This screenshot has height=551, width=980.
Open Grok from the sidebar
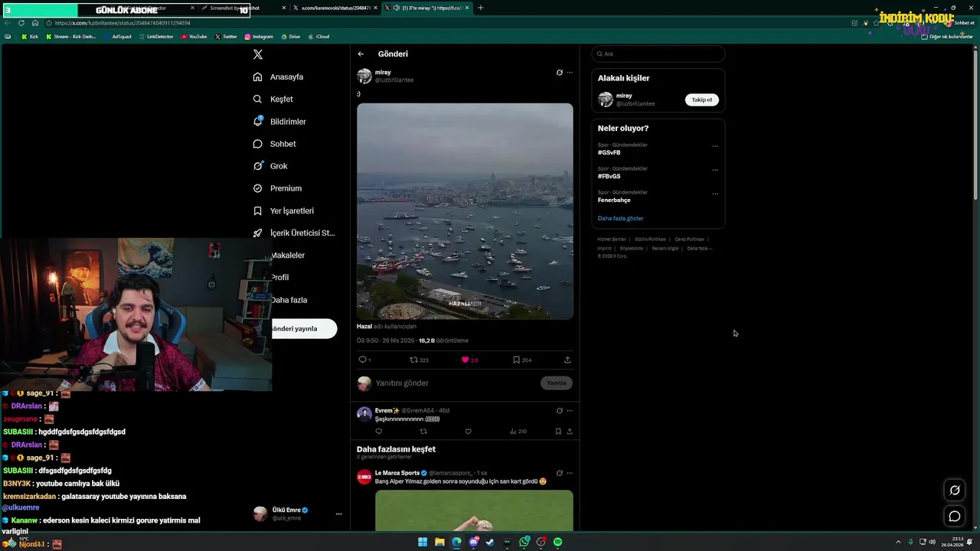click(x=270, y=166)
